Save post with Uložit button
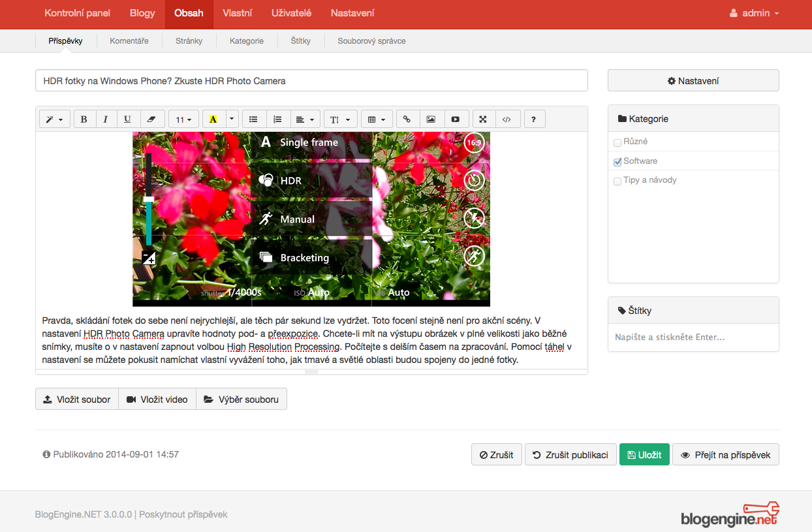Viewport: 812px width, 532px height. point(644,455)
